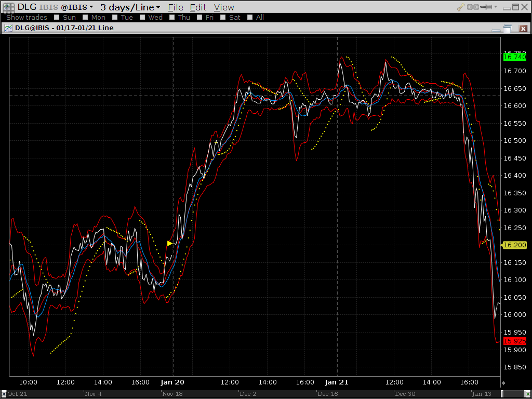Click Nov 18 on the bottom timeline
Image resolution: width=532 pixels, height=399 pixels.
coord(172,394)
